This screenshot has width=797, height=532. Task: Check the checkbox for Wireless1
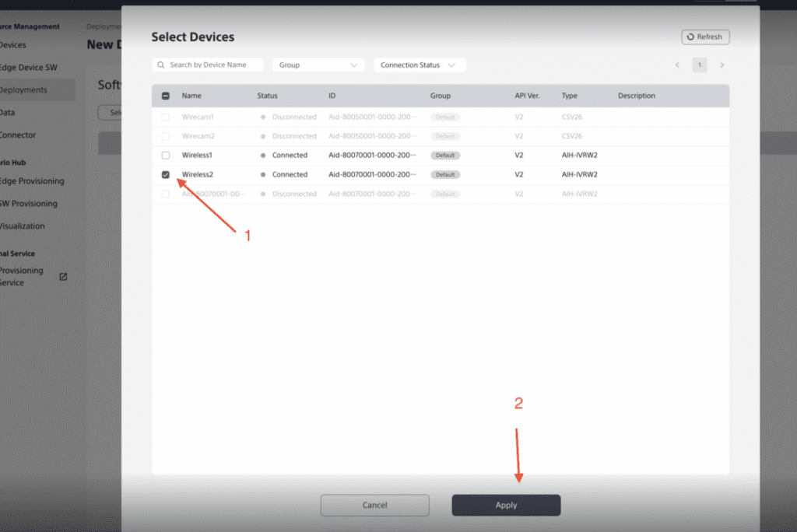coord(166,155)
